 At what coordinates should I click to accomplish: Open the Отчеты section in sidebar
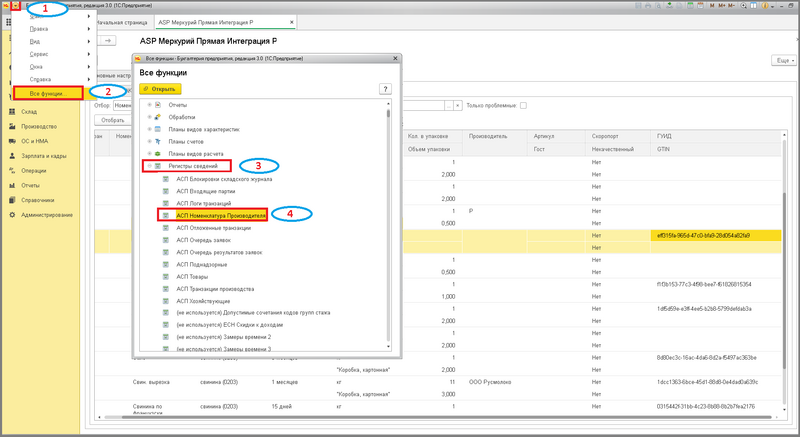[x=31, y=186]
